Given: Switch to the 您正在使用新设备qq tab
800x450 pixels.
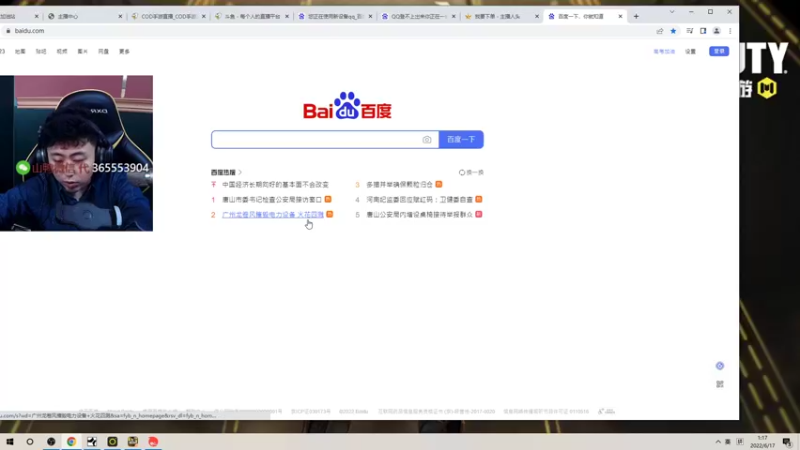Looking at the screenshot, I should [333, 16].
